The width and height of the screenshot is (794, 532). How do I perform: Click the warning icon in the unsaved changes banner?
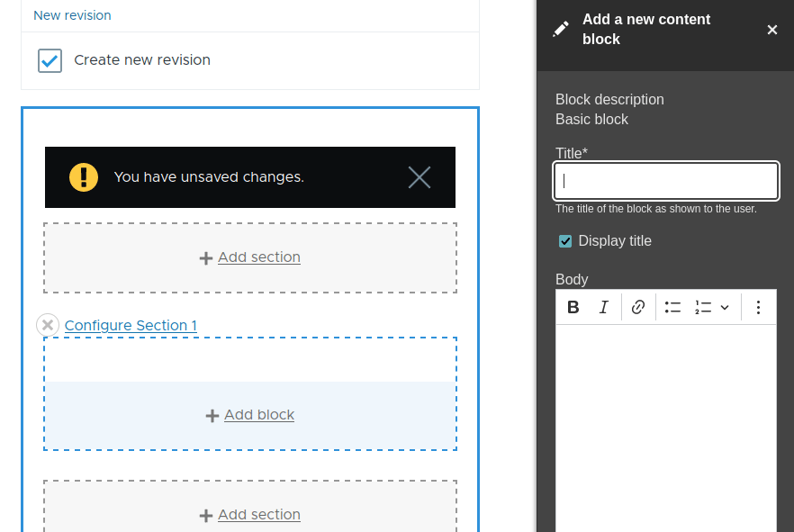click(83, 177)
